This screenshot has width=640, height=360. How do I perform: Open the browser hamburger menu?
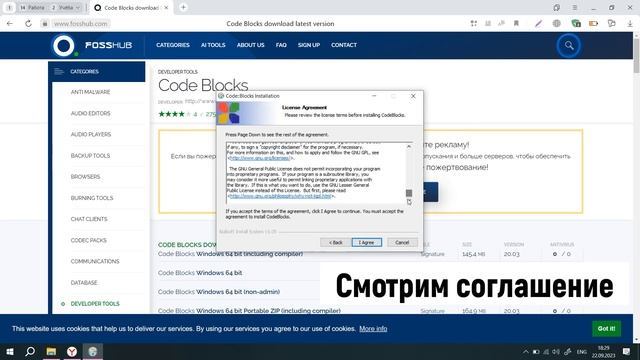(x=575, y=7)
